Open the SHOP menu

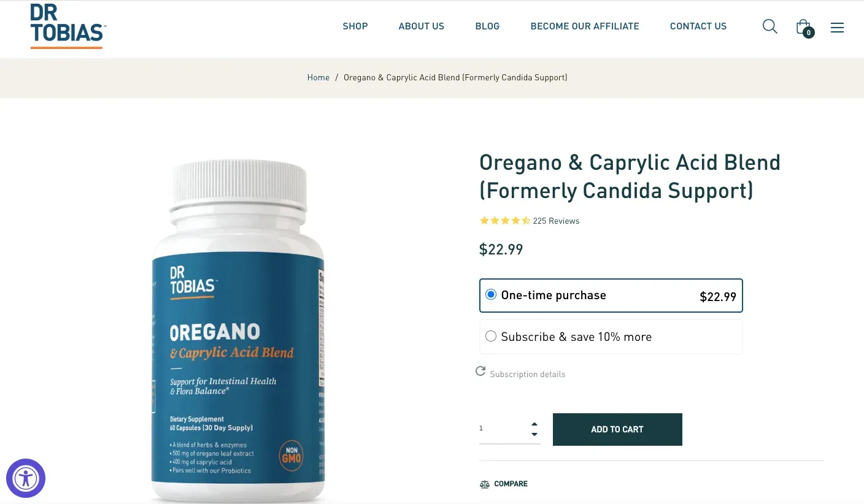point(355,26)
